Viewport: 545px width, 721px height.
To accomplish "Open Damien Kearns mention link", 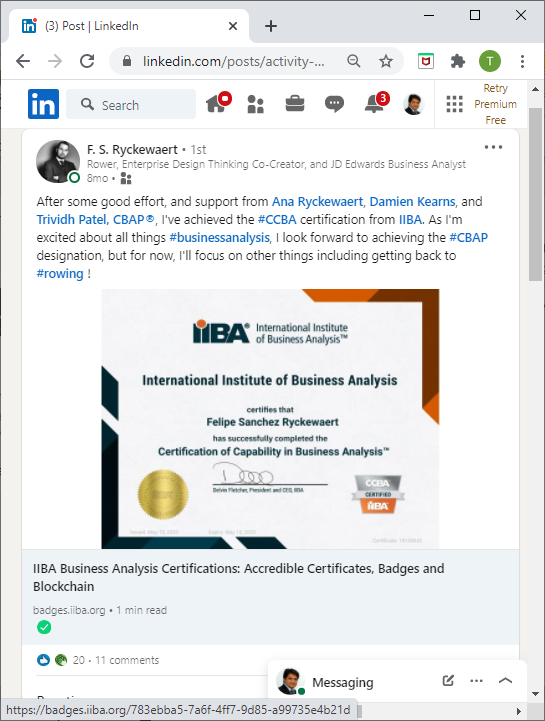I will pos(413,201).
